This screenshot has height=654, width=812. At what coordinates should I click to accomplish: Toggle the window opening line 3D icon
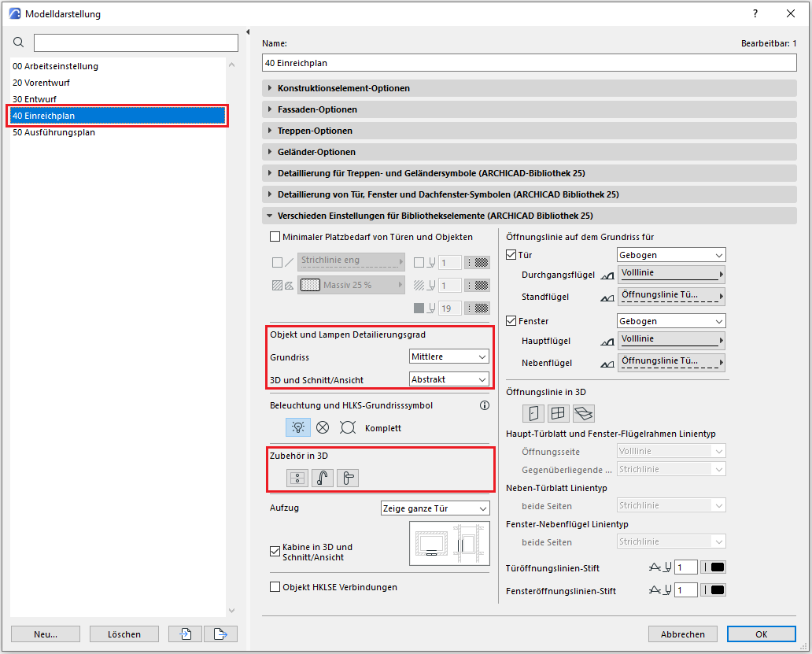559,413
